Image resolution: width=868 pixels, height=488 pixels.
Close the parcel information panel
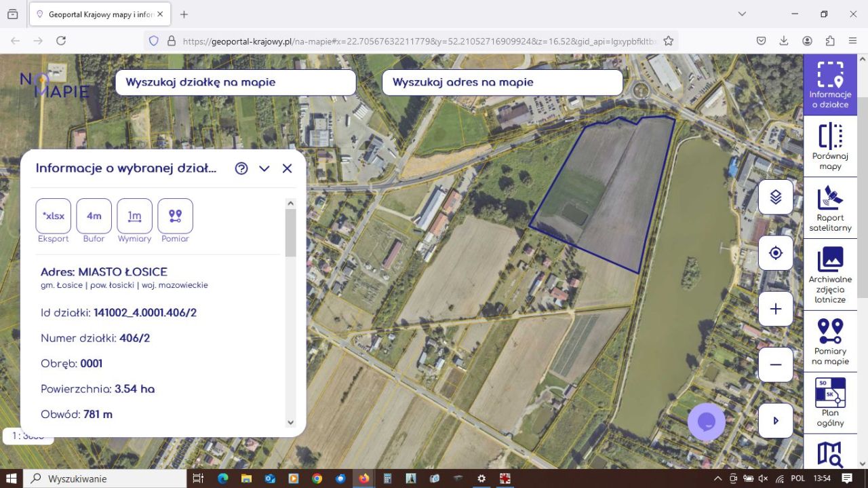click(x=287, y=168)
